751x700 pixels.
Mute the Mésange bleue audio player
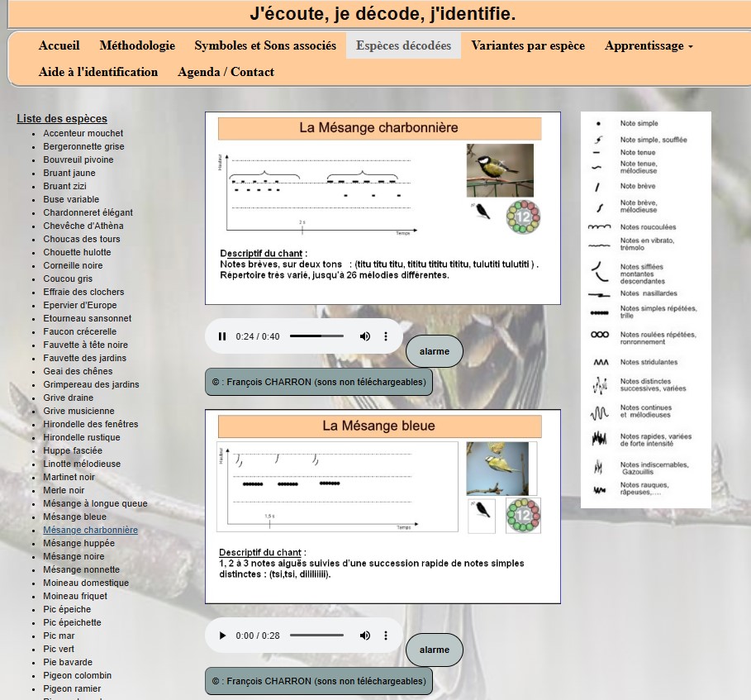364,636
